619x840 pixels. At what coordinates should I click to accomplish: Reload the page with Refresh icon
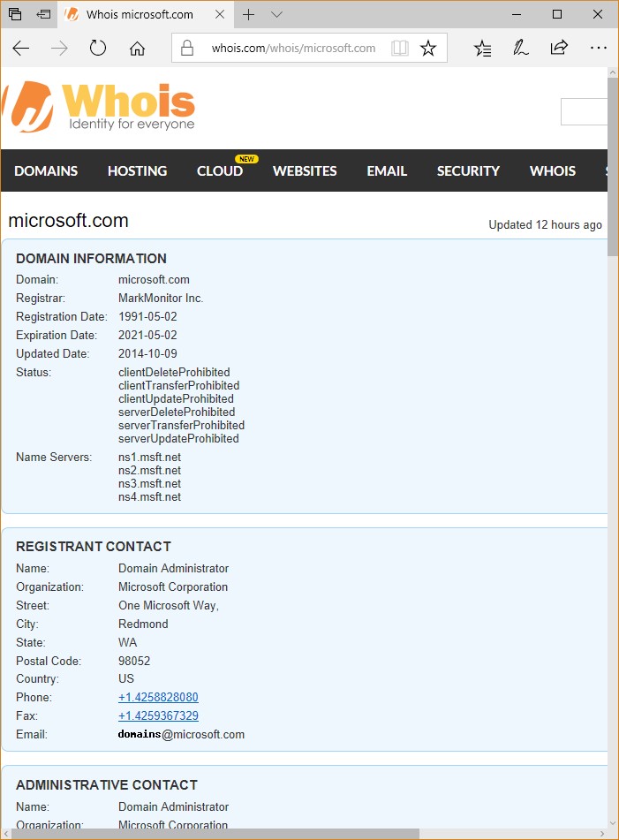click(x=98, y=49)
